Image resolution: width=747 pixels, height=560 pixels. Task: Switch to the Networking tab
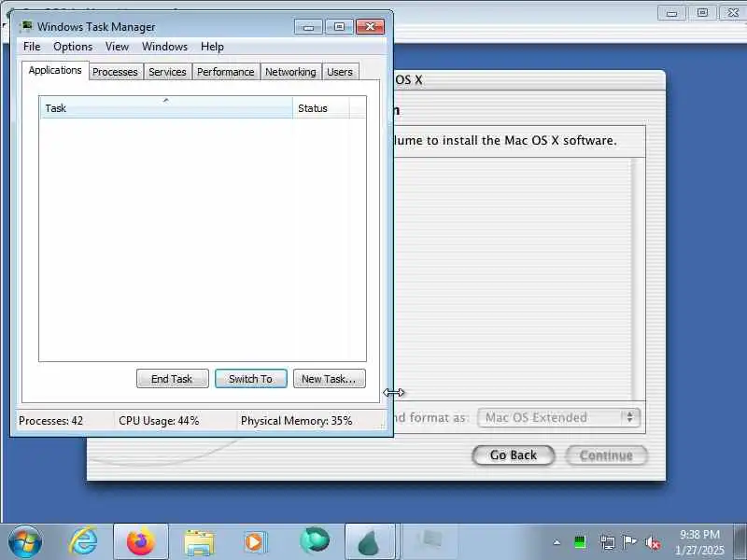[290, 72]
